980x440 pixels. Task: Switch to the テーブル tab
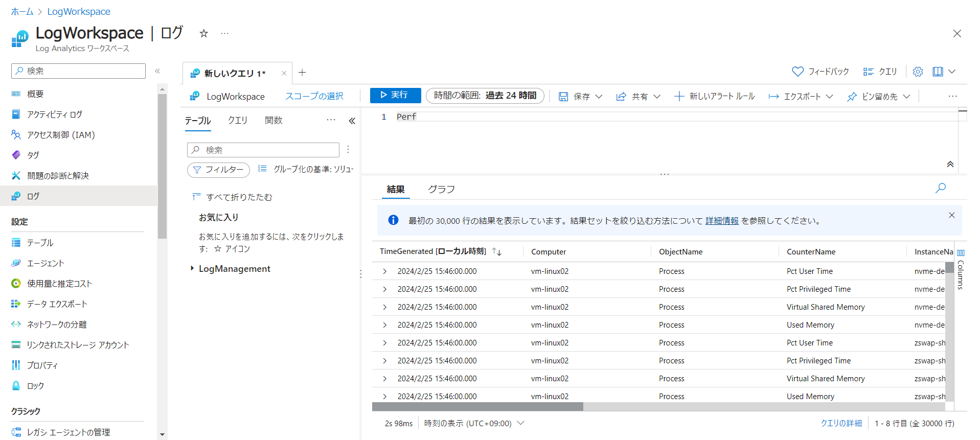click(197, 121)
